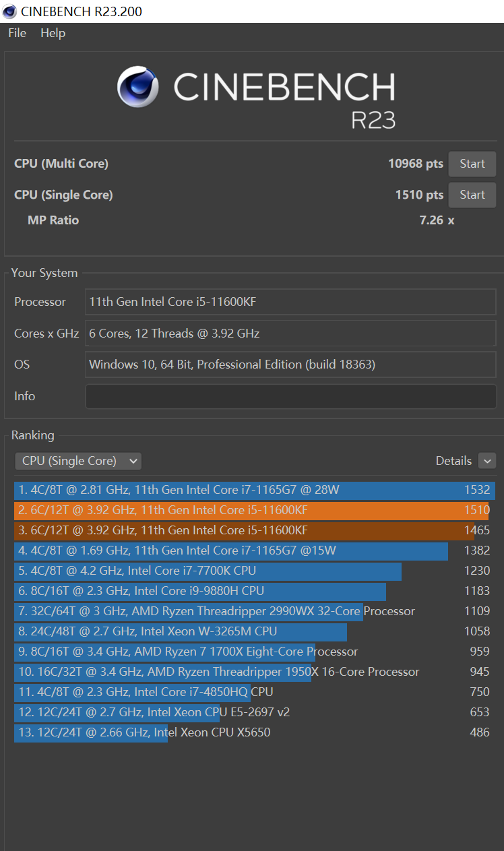Select ranking row 9 Ryzen 7 1700X
This screenshot has height=851, width=504.
pyautogui.click(x=255, y=652)
